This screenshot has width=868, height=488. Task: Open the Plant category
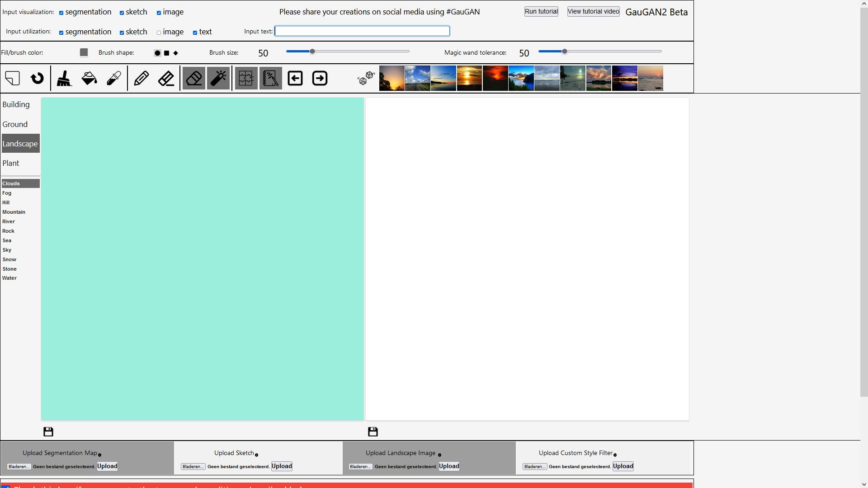(11, 163)
